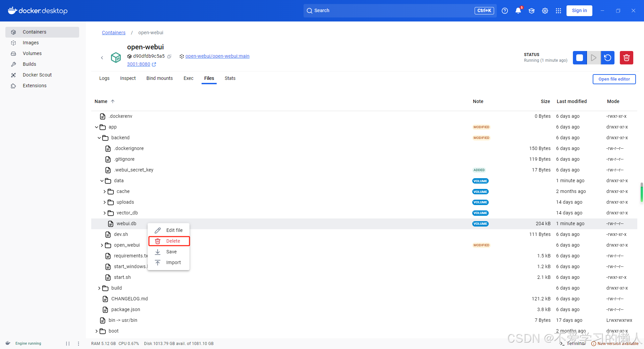Click the Docker Desktop whale logo
The width and height of the screenshot is (644, 349).
point(12,10)
